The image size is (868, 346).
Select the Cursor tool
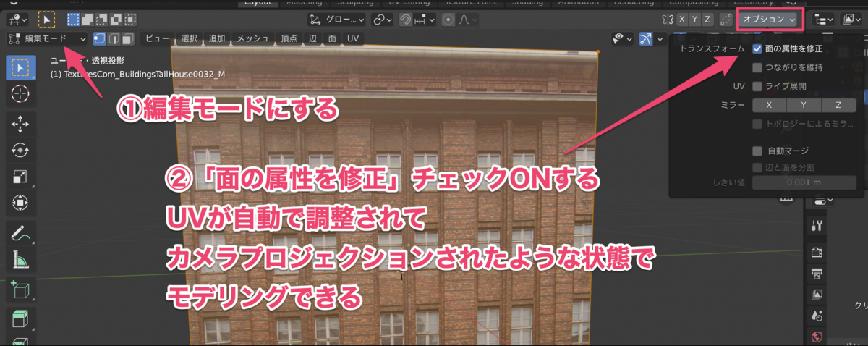tap(20, 94)
